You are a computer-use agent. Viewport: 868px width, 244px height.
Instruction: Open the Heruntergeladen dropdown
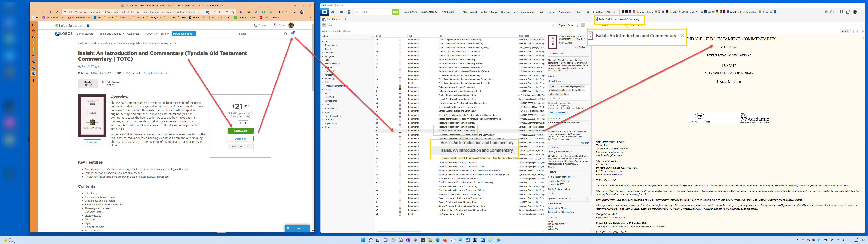click(x=559, y=54)
